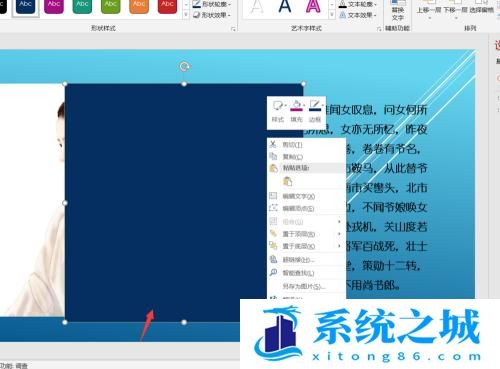Select the pink outlined WordArt A style
The image size is (500, 369).
(x=313, y=7)
